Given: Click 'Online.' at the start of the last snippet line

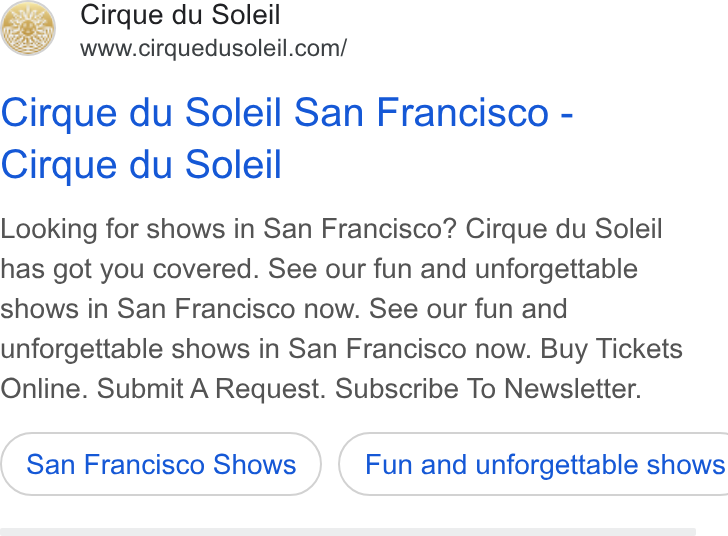Looking at the screenshot, I should coord(44,388).
